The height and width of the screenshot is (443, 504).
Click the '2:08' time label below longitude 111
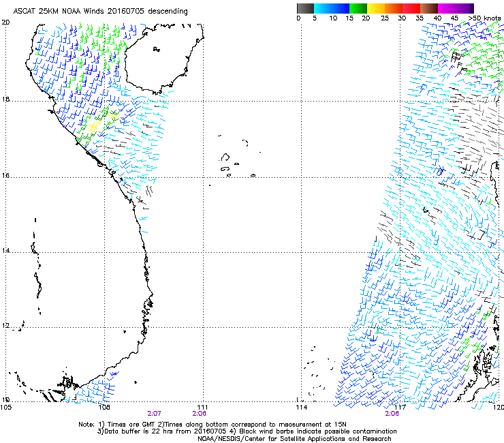click(x=200, y=414)
